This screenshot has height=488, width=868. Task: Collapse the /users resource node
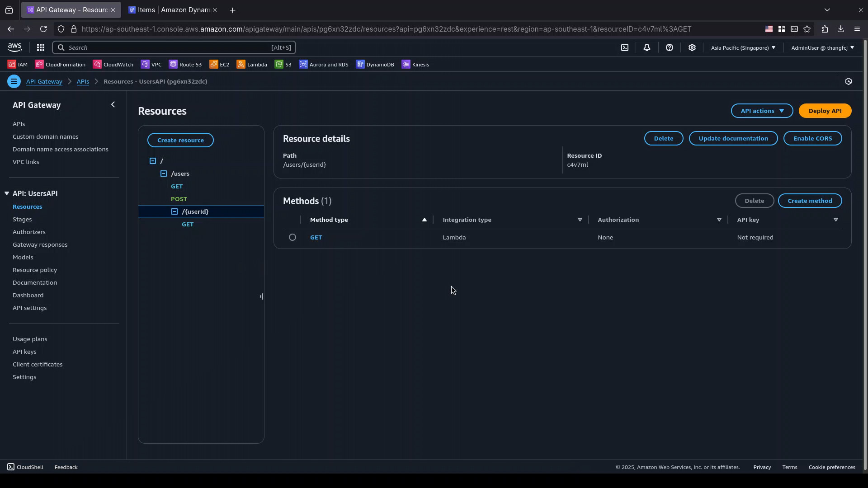164,174
